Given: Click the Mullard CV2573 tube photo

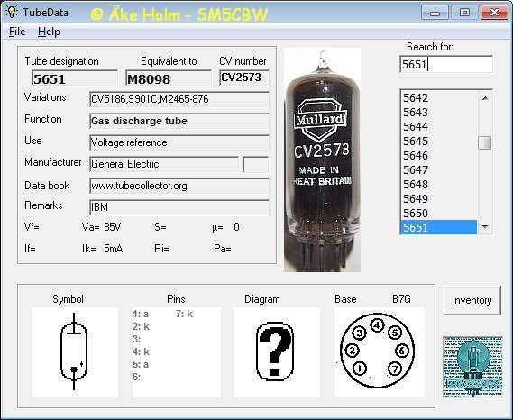Looking at the screenshot, I should click(322, 160).
